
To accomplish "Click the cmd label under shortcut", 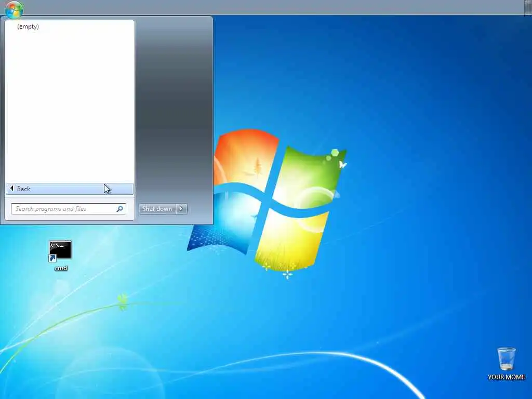I will 61,268.
